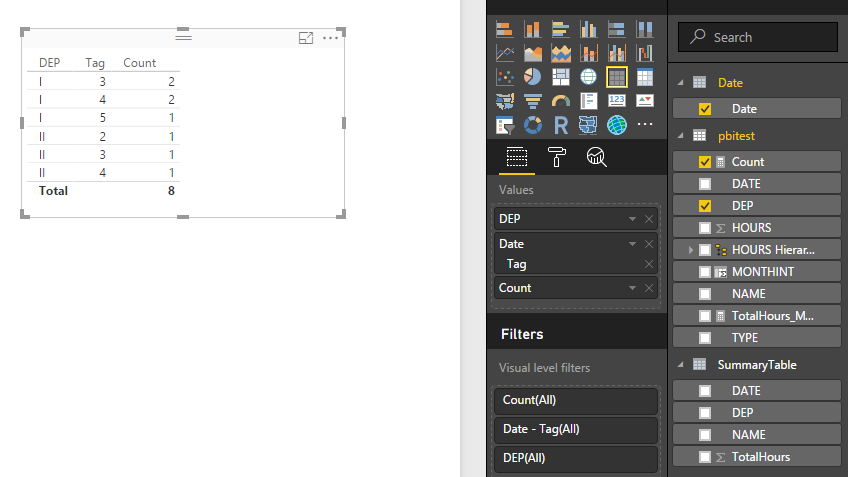Select the 100% stacked bar chart visualization
848x477 pixels.
click(x=617, y=29)
